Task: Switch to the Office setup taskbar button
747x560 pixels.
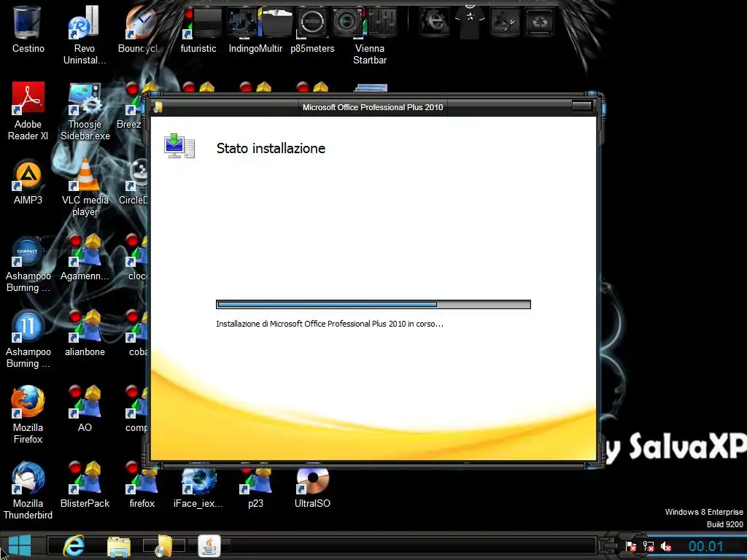Action: click(164, 545)
